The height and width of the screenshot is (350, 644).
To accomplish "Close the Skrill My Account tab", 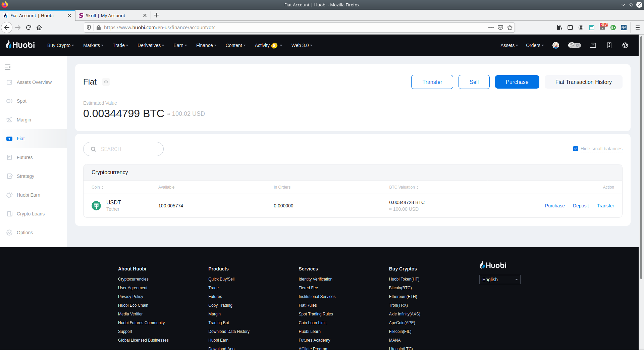I will coord(145,15).
